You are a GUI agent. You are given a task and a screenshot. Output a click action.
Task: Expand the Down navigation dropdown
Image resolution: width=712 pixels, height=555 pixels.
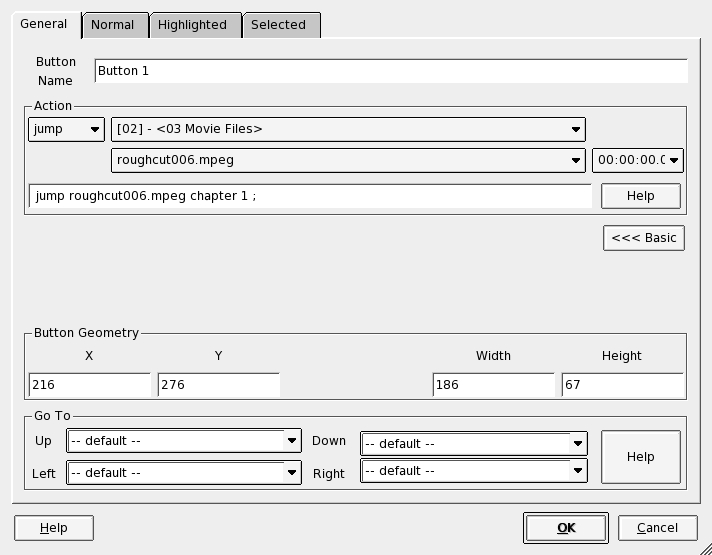pos(473,443)
